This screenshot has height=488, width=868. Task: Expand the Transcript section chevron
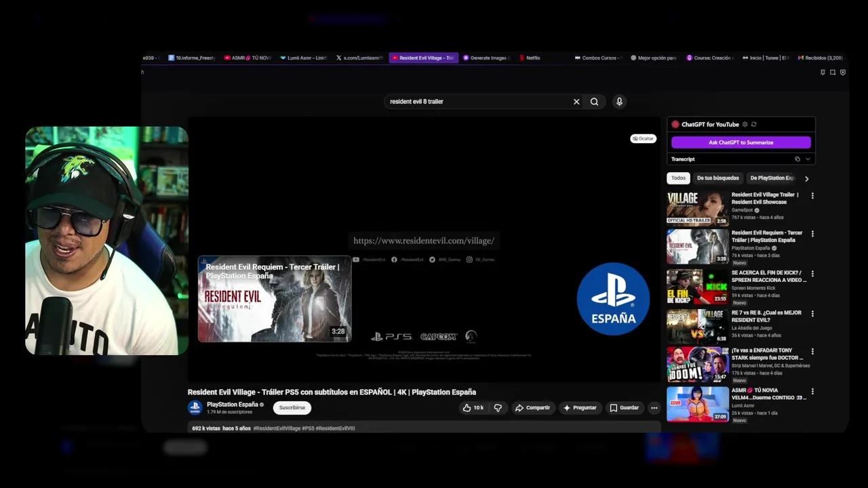[808, 159]
